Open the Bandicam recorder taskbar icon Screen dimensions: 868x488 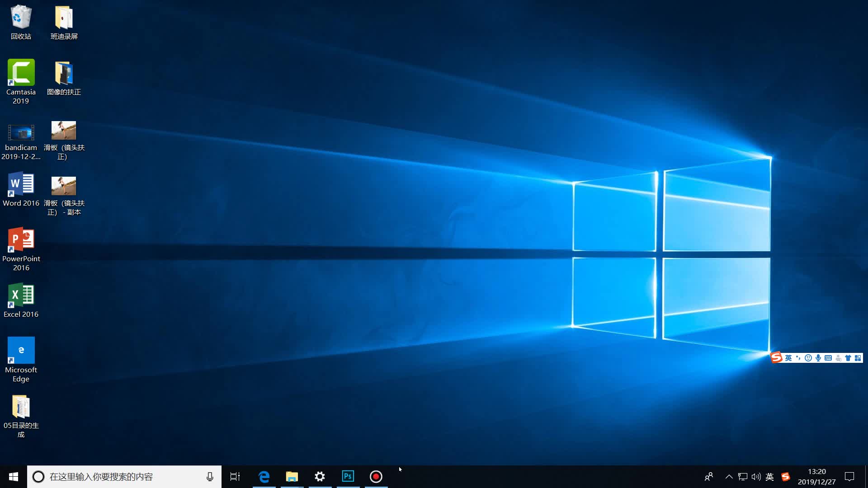376,477
